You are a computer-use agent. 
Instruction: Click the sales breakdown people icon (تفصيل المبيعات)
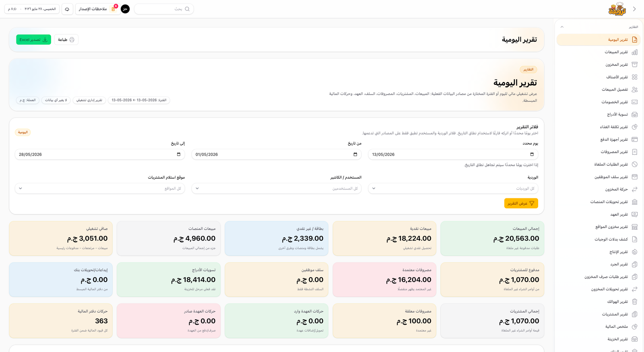pyautogui.click(x=634, y=89)
